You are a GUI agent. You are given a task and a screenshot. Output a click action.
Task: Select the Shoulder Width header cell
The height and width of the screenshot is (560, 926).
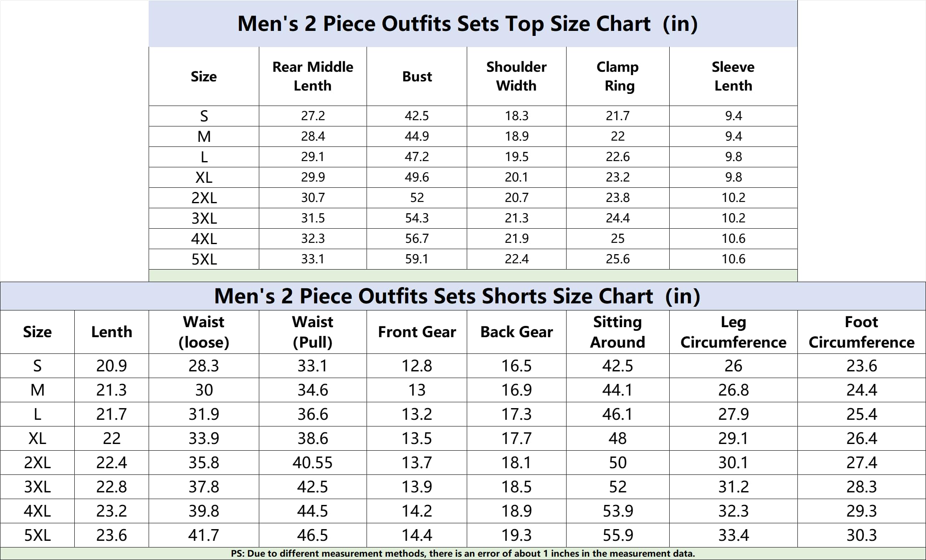tap(516, 76)
